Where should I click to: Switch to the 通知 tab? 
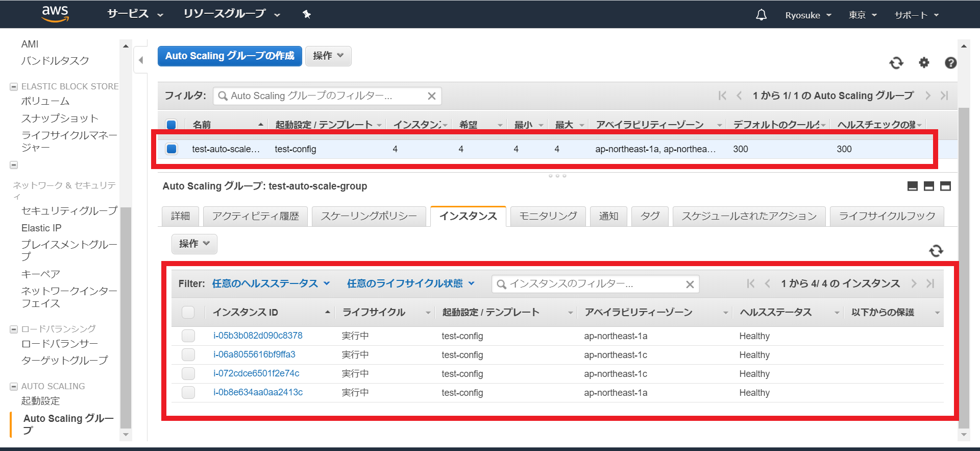click(x=608, y=216)
